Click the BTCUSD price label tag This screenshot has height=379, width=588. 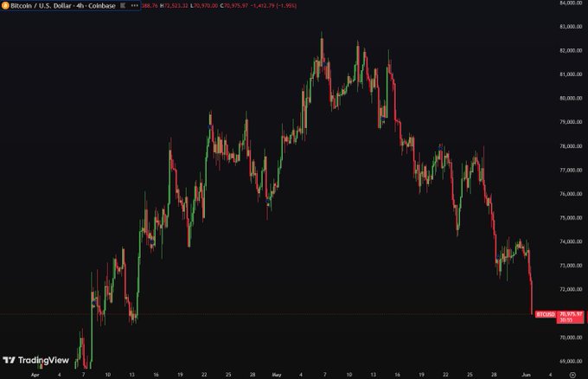[x=546, y=314]
